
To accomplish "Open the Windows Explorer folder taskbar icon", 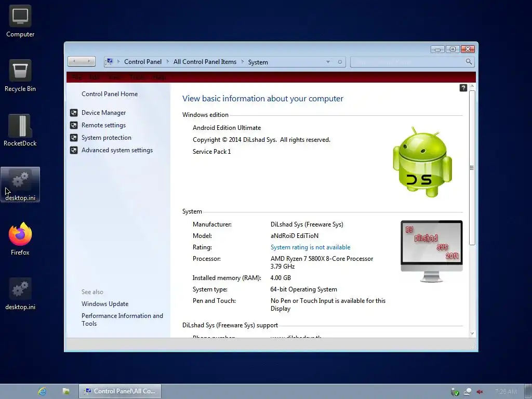I will (66, 391).
